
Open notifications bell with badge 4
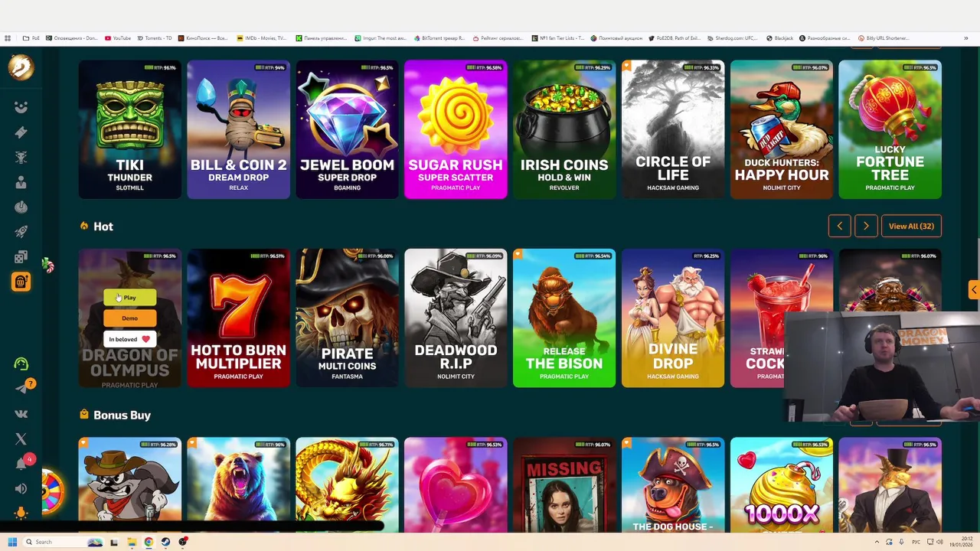point(22,463)
